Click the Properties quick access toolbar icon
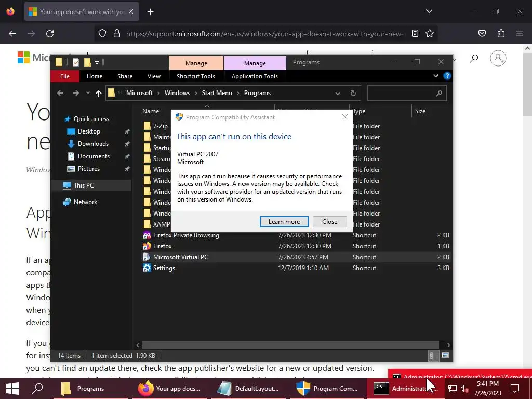 point(76,62)
